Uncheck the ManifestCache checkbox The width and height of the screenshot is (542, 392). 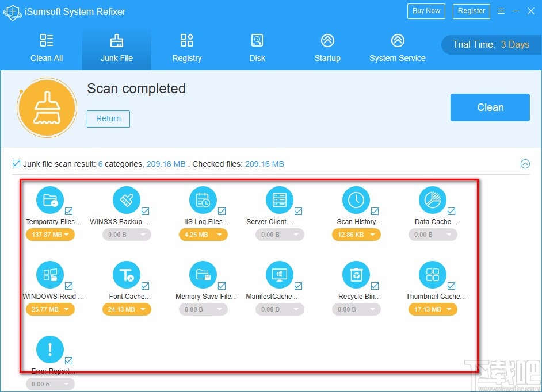tap(298, 286)
